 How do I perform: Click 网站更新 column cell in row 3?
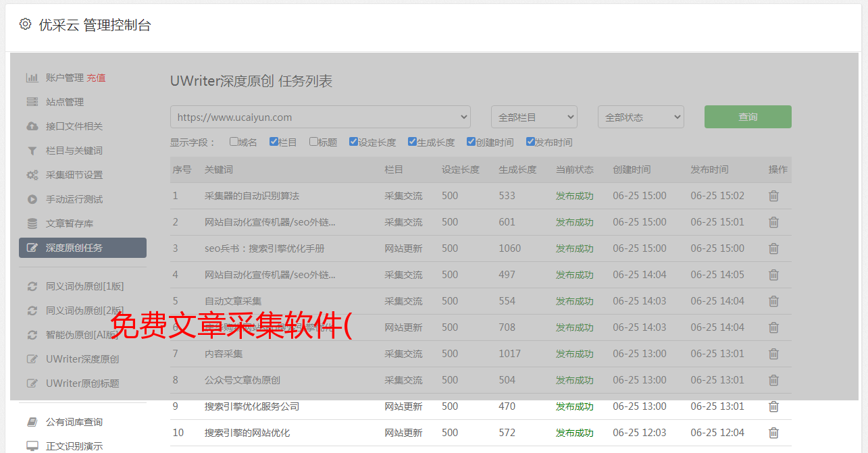coord(403,248)
